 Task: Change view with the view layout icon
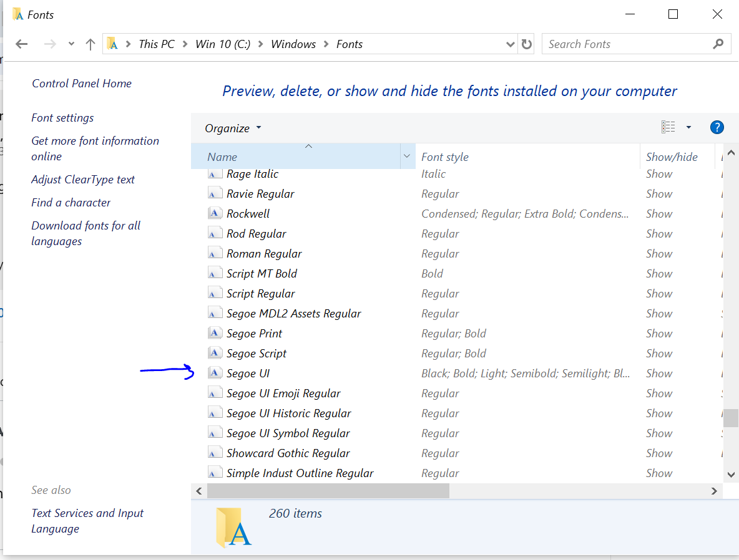(668, 127)
